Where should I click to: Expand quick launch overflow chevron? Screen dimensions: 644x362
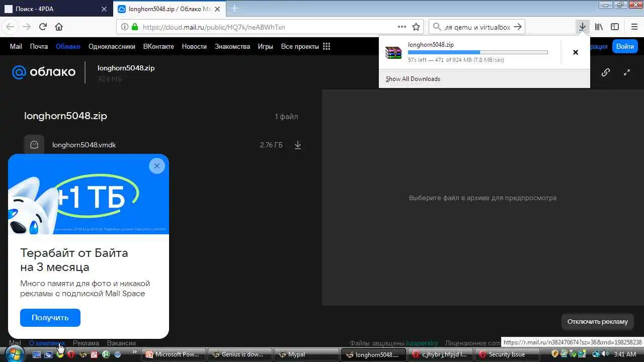[x=135, y=352]
